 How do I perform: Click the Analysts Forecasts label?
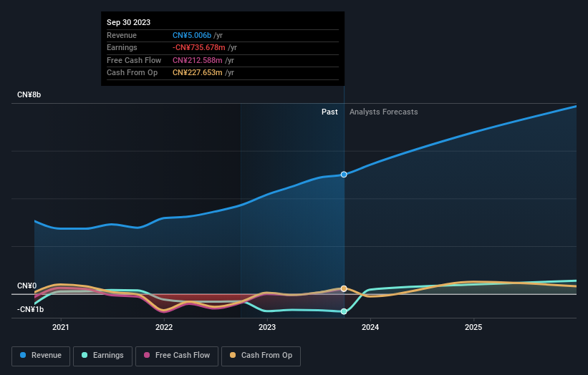point(384,112)
